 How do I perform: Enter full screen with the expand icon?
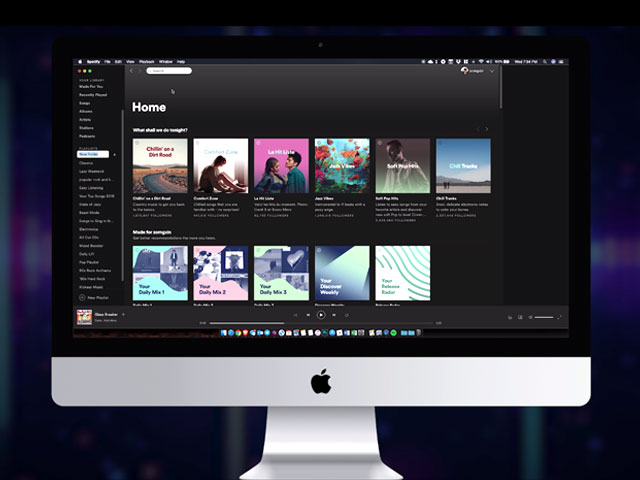559,317
